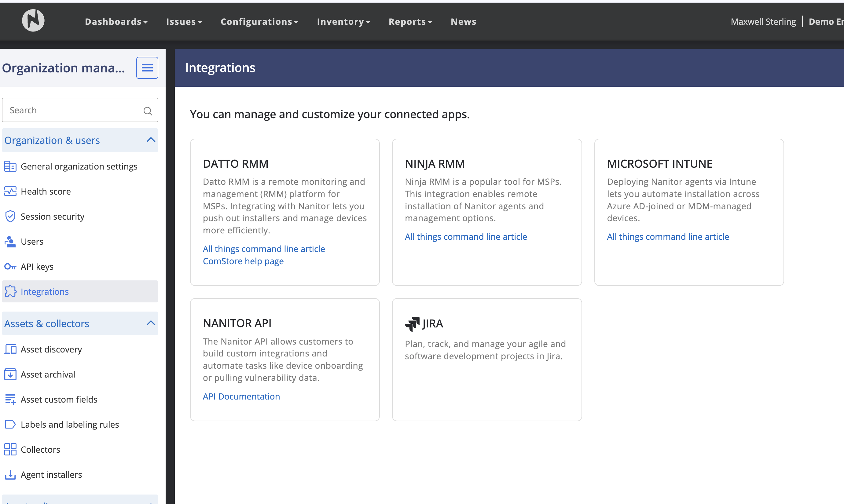Viewport: 844px width, 504px height.
Task: Click the Agent installers download icon
Action: click(10, 474)
